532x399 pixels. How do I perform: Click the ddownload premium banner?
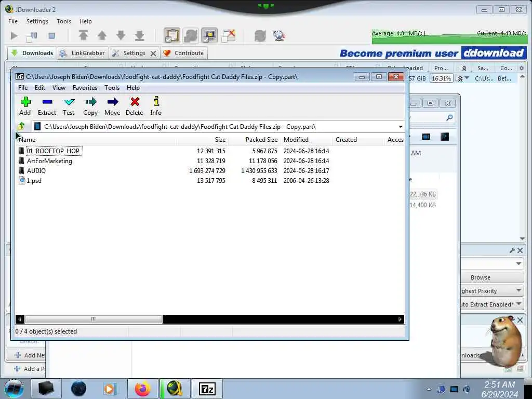pyautogui.click(x=433, y=53)
